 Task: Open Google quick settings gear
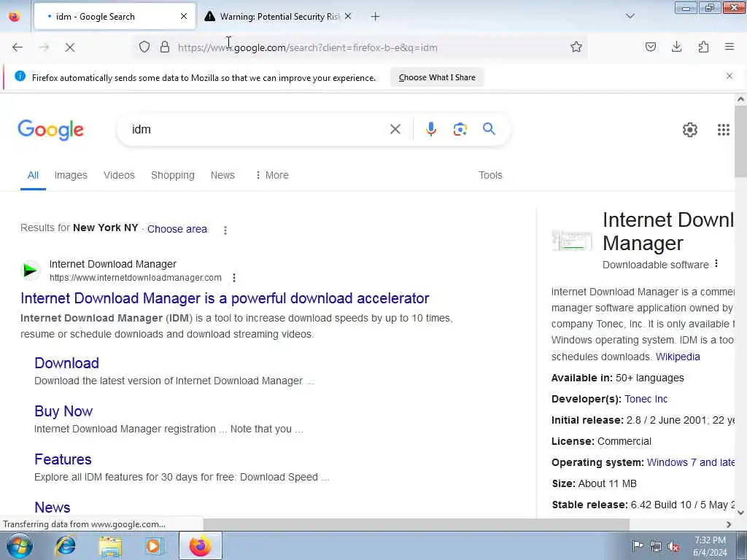[690, 130]
